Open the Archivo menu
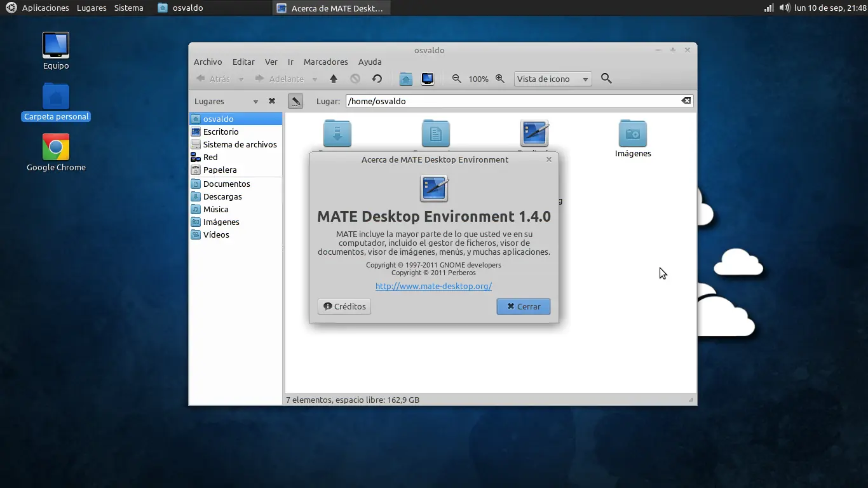 coord(208,62)
